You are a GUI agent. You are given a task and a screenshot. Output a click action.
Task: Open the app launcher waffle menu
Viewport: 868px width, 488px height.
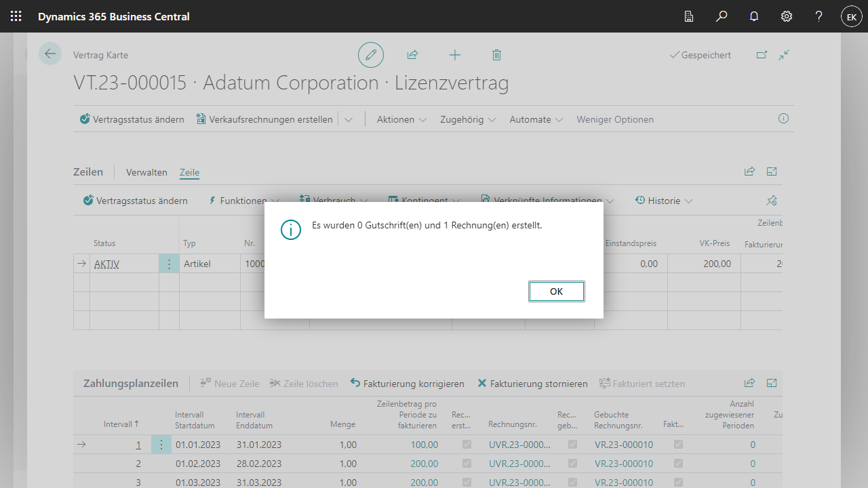[16, 16]
